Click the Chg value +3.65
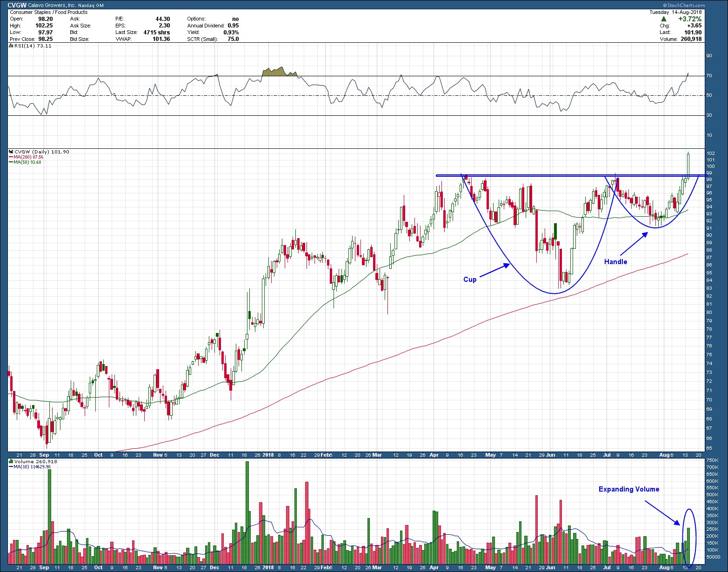Screen dimensions: 728x572 coord(694,26)
